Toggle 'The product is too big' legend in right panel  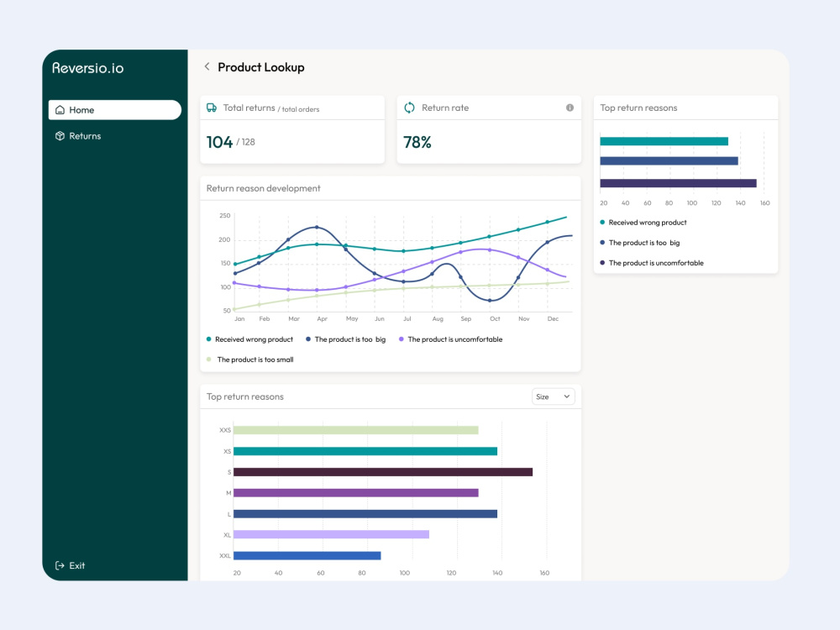click(640, 243)
